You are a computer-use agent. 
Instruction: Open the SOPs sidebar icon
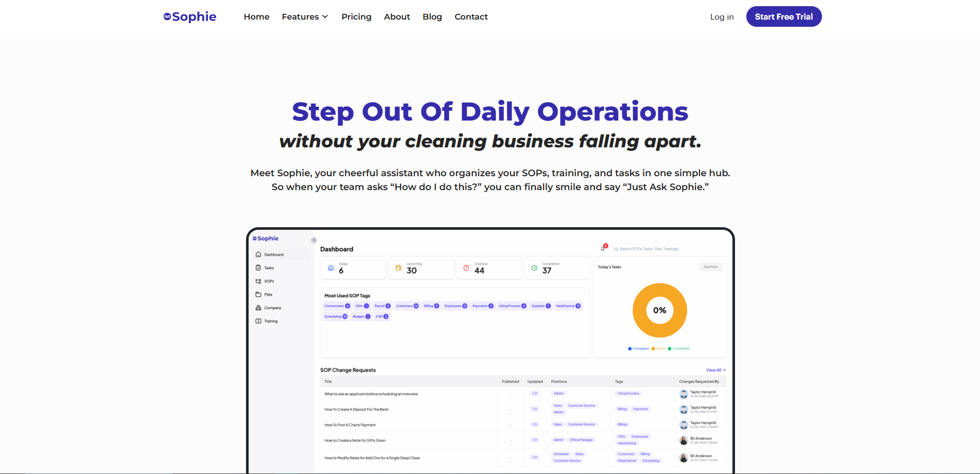coord(258,281)
